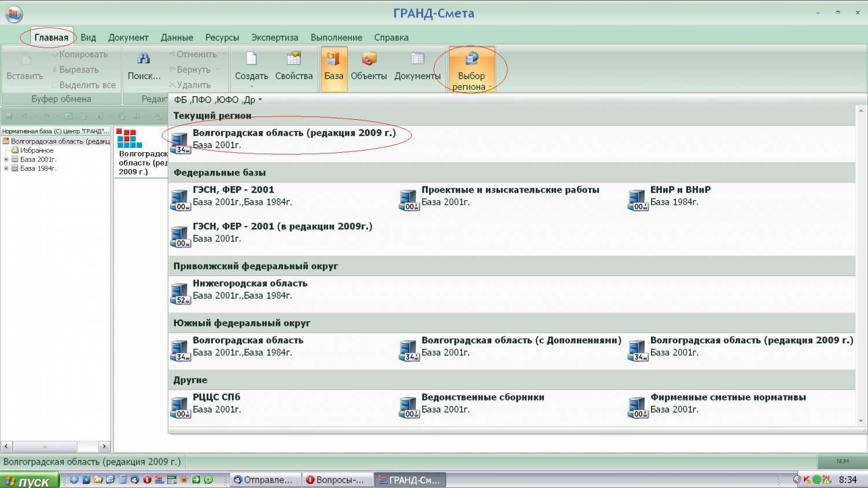Image resolution: width=868 pixels, height=488 pixels.
Task: Click the ПУСК Start button
Action: [x=29, y=481]
